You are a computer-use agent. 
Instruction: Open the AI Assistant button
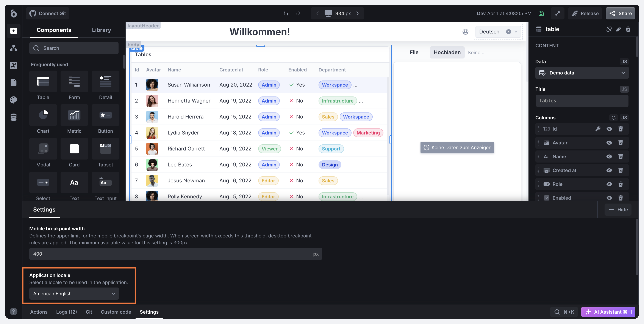tap(608, 312)
